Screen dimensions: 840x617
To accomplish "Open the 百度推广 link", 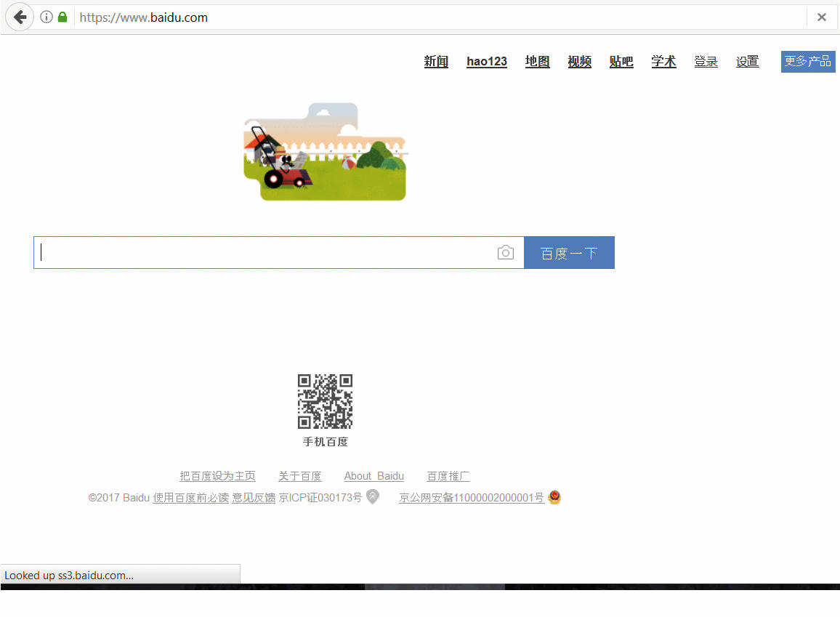I will (448, 475).
